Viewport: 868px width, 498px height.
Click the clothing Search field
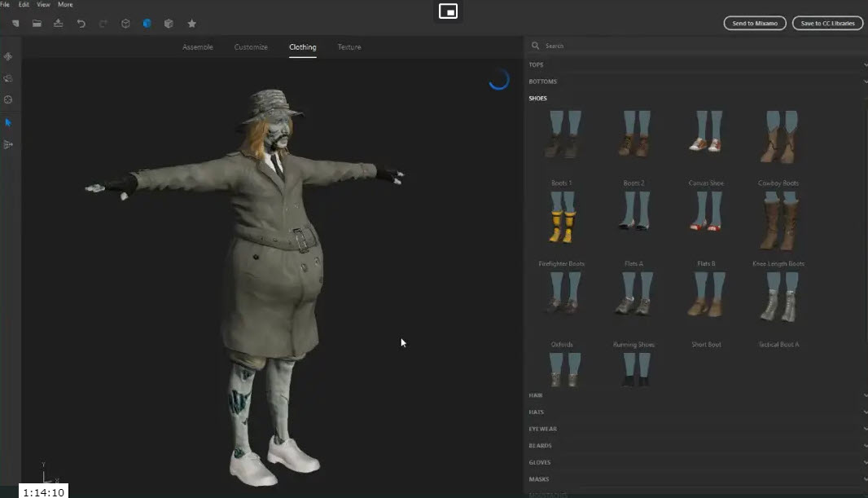click(x=692, y=46)
